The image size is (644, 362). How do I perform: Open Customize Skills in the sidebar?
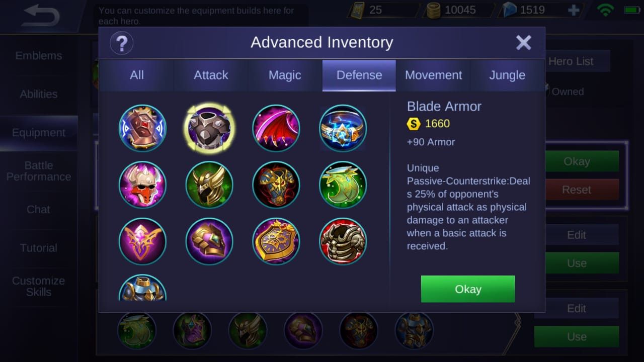click(39, 287)
